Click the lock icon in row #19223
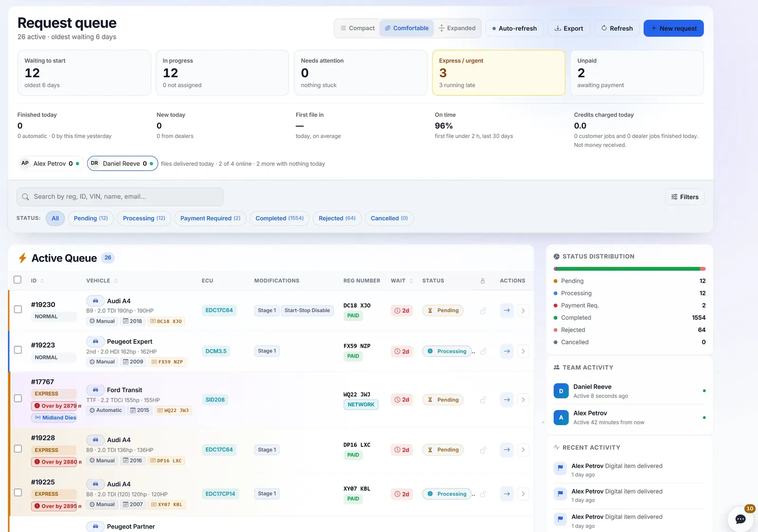This screenshot has width=758, height=532. pyautogui.click(x=483, y=352)
